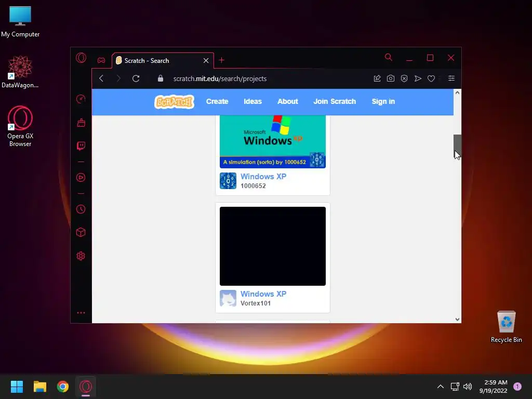Image resolution: width=532 pixels, height=399 pixels.
Task: Open the ad blocker shield icon
Action: [404, 78]
